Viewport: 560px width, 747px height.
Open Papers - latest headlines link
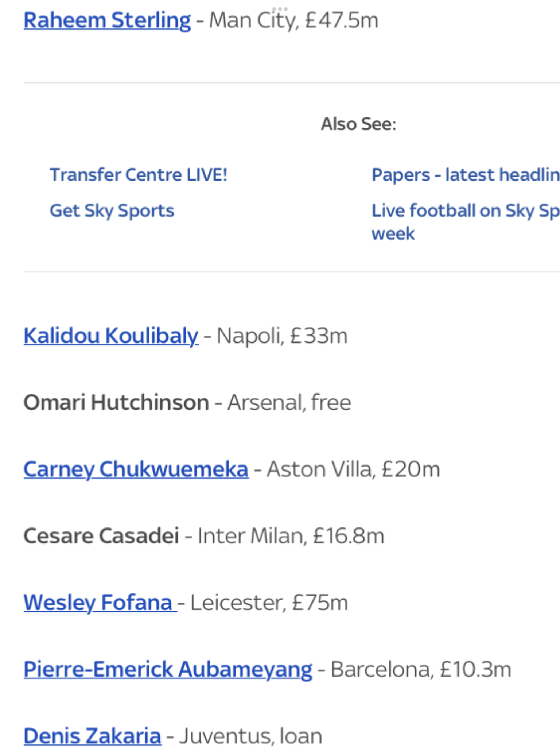[466, 174]
